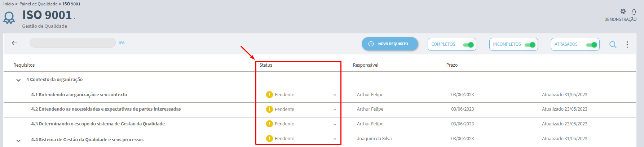Click the back arrow icon
644x147 pixels.
[14, 43]
